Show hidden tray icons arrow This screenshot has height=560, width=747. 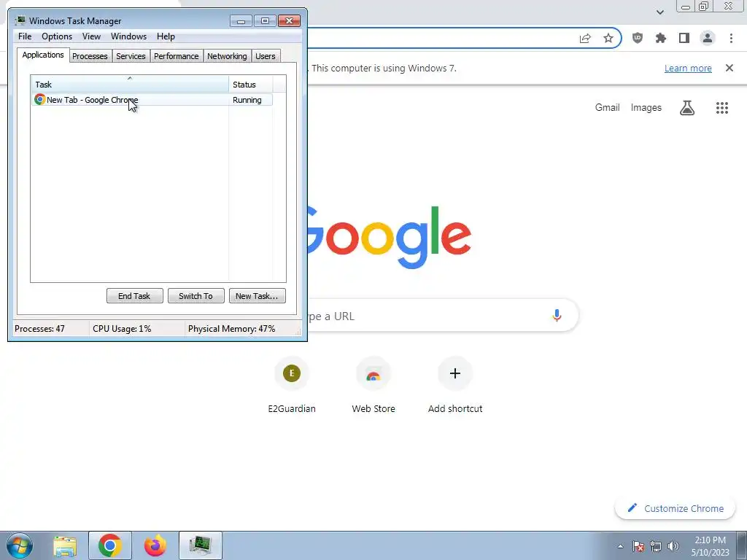620,546
